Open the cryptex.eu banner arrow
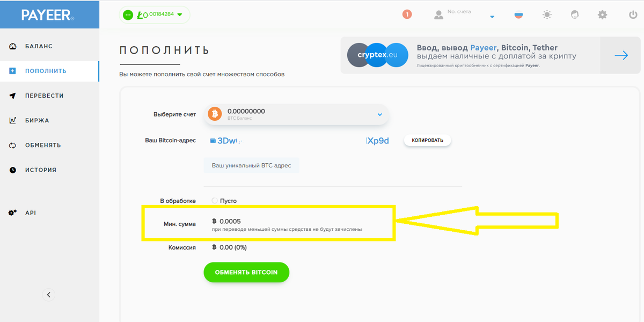Image resolution: width=644 pixels, height=322 pixels. tap(621, 55)
